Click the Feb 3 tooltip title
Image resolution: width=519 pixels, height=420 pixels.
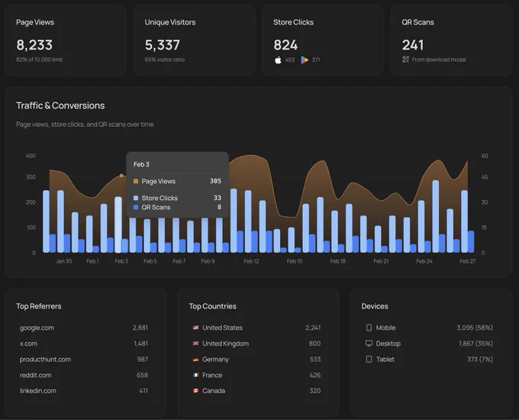pos(141,164)
